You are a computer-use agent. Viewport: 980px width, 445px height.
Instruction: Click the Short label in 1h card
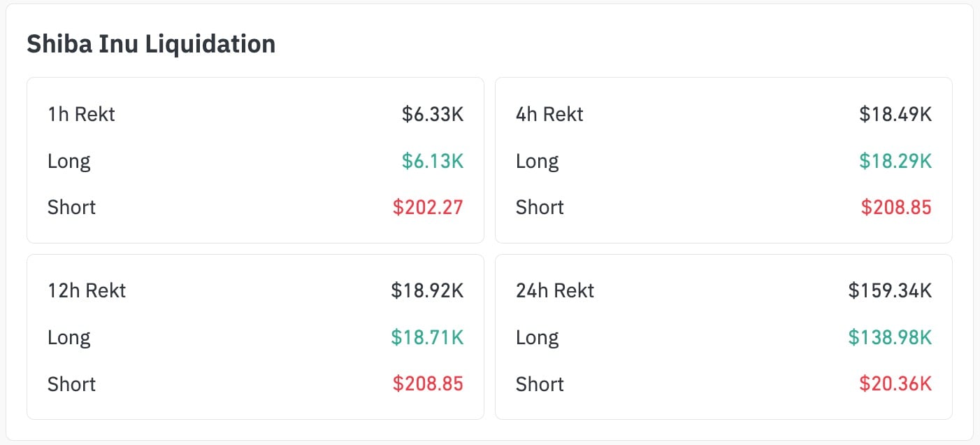pos(71,207)
